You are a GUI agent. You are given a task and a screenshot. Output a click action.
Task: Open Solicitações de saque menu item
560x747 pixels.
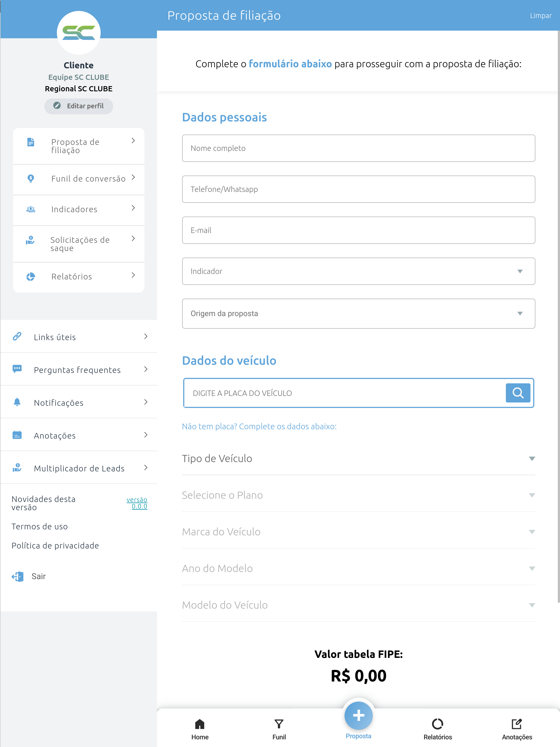pyautogui.click(x=79, y=244)
